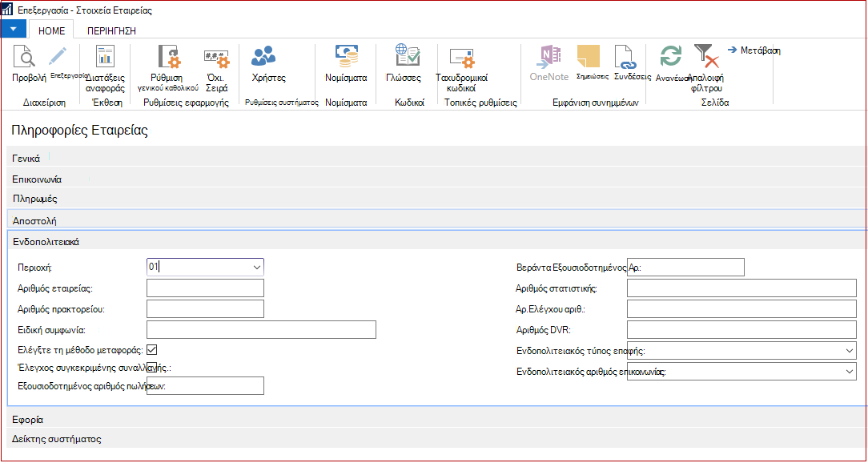The width and height of the screenshot is (868, 463).
Task: Open the Συνδέσεις links icon
Action: (627, 56)
